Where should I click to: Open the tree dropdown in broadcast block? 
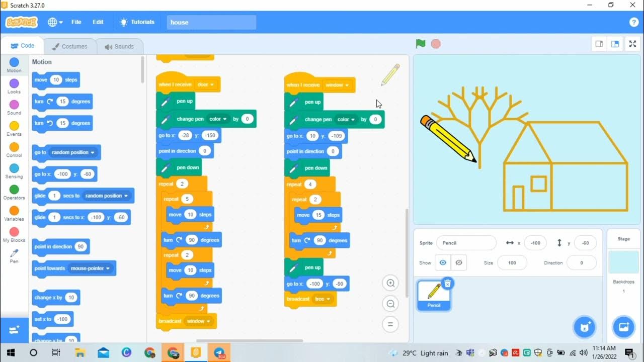pos(323,299)
